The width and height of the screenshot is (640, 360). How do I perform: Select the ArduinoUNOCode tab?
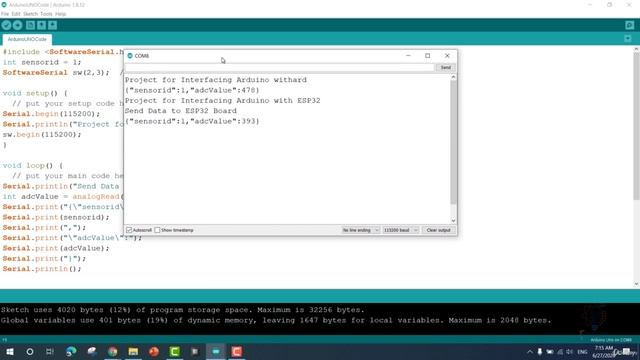coord(27,39)
